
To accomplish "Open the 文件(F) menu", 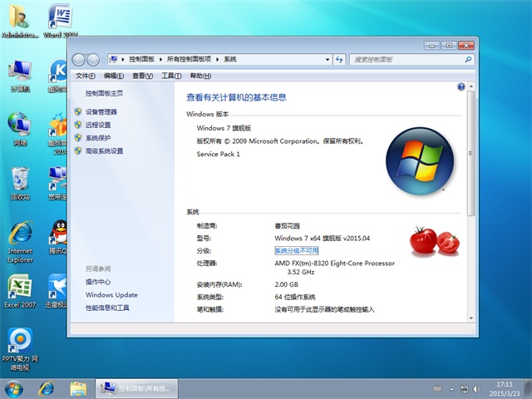I will (85, 76).
